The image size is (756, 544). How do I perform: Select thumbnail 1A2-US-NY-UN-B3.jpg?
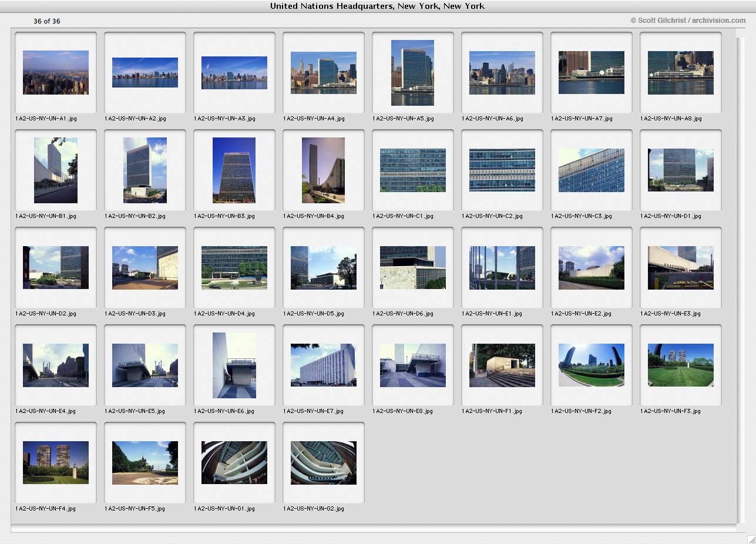pyautogui.click(x=234, y=170)
